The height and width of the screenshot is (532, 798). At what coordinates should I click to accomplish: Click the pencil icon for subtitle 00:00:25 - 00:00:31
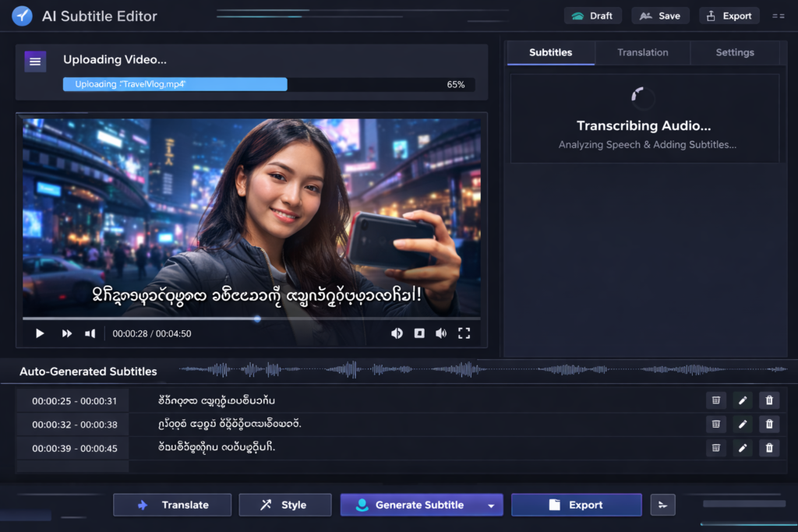pos(743,400)
